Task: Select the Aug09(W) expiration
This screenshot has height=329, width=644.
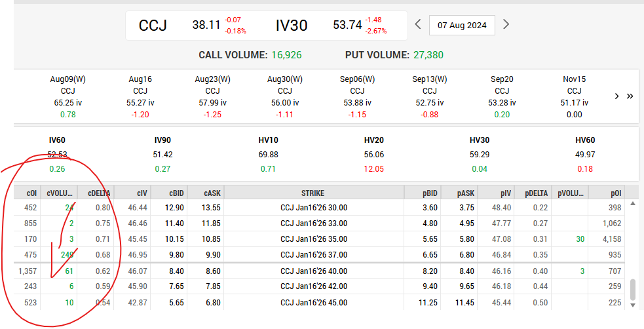Action: [67, 96]
